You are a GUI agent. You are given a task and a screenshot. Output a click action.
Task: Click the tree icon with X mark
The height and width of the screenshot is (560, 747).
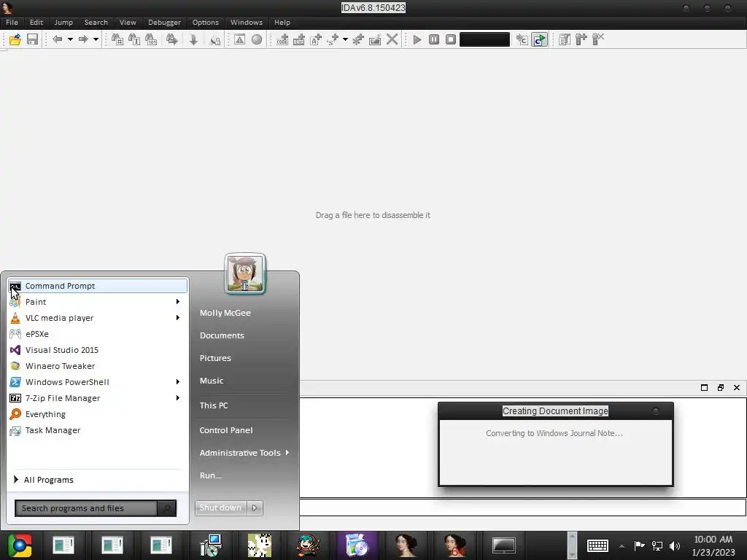pos(598,39)
